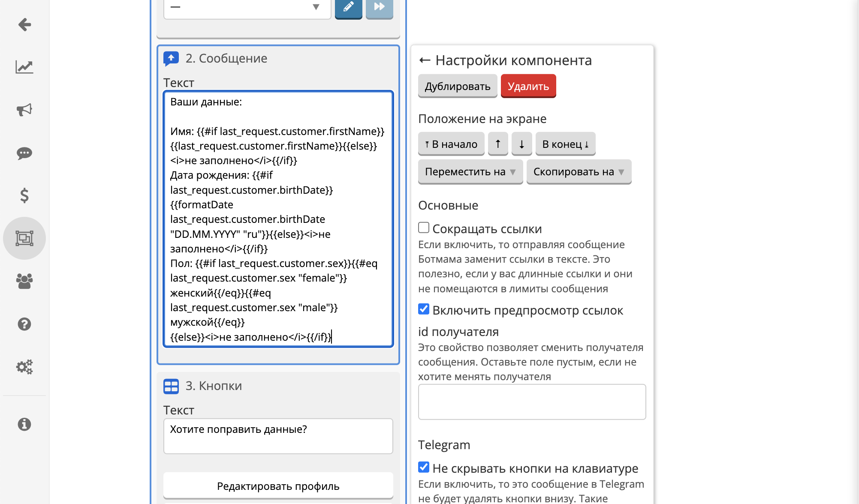Uncheck Включить предпросмотр ссылок

tap(424, 309)
